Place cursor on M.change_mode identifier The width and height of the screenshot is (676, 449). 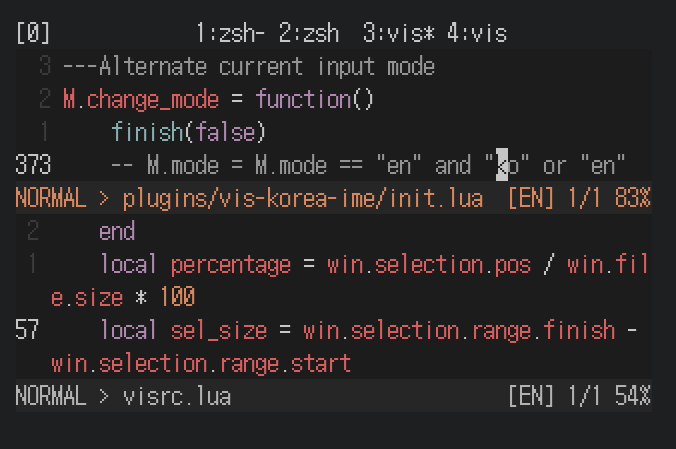[x=141, y=99]
